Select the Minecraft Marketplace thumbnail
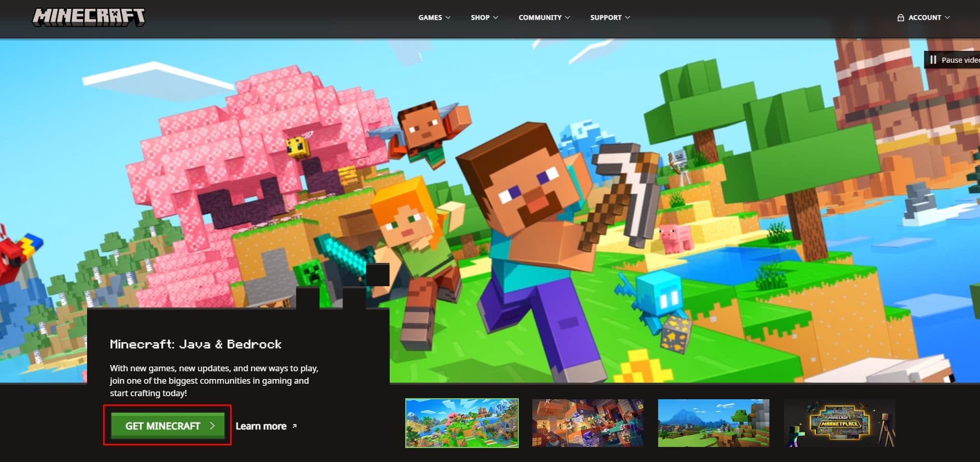This screenshot has height=462, width=980. tap(840, 423)
